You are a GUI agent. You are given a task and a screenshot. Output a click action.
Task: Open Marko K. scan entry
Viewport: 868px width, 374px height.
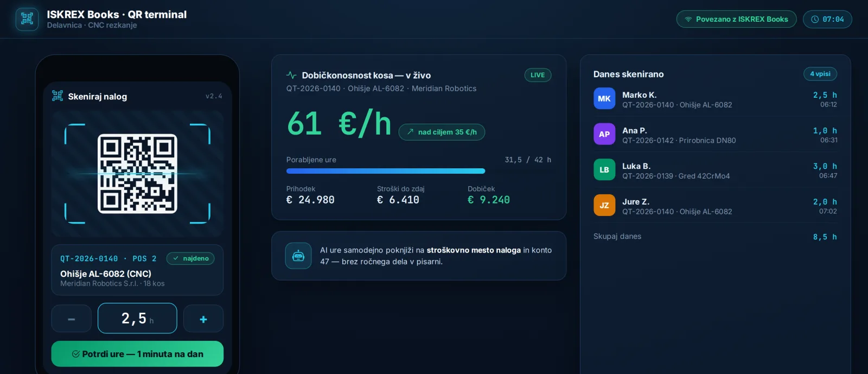pos(715,99)
